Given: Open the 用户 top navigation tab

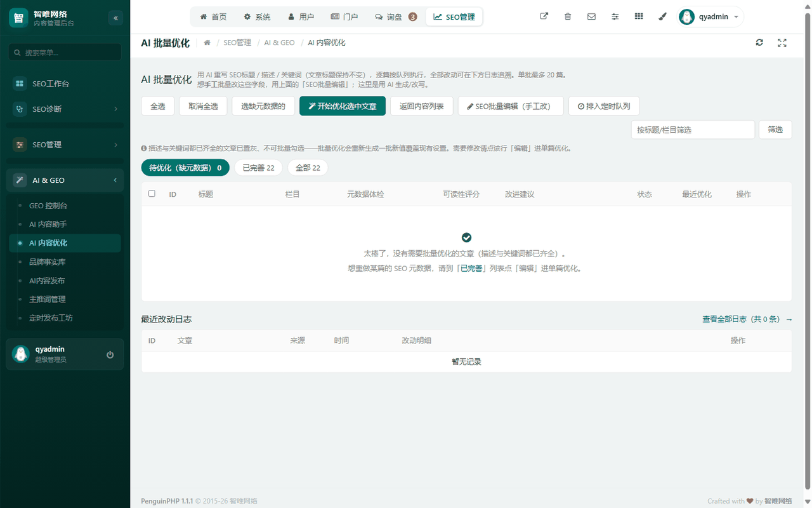Looking at the screenshot, I should 301,17.
